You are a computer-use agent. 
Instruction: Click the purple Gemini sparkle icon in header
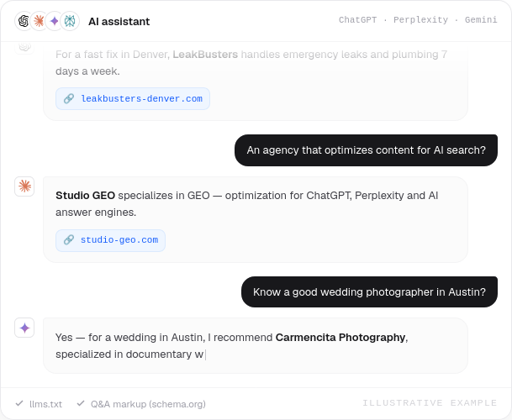pyautogui.click(x=54, y=21)
